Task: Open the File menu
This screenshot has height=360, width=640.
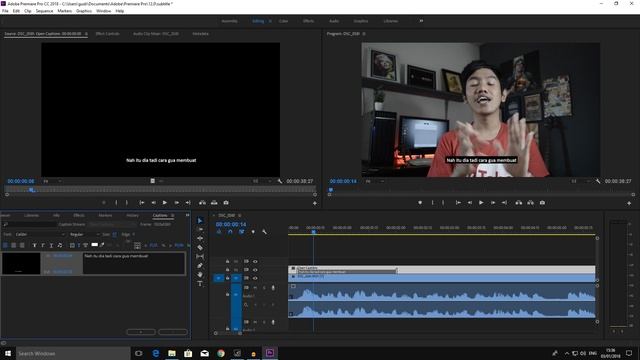Action: (x=5, y=11)
